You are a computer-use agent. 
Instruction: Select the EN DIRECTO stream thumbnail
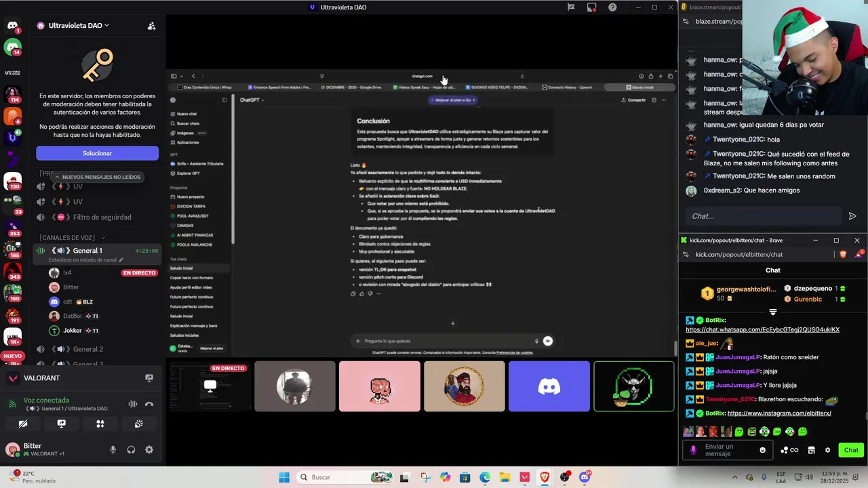pyautogui.click(x=210, y=386)
